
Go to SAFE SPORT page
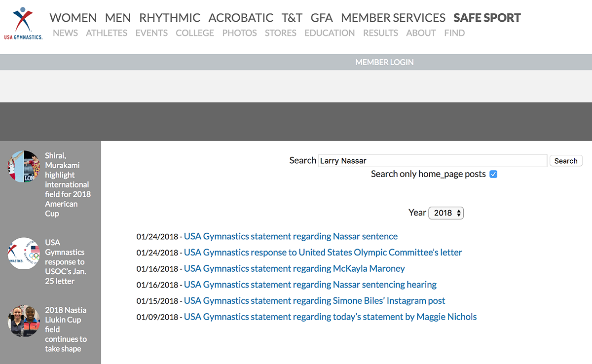487,18
